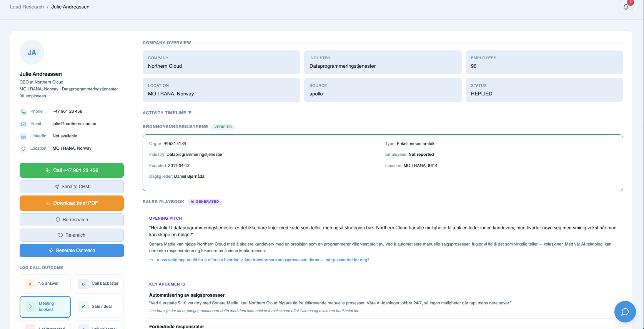Image resolution: width=644 pixels, height=329 pixels.
Task: Click the Location MO I RANA card
Action: [221, 90]
